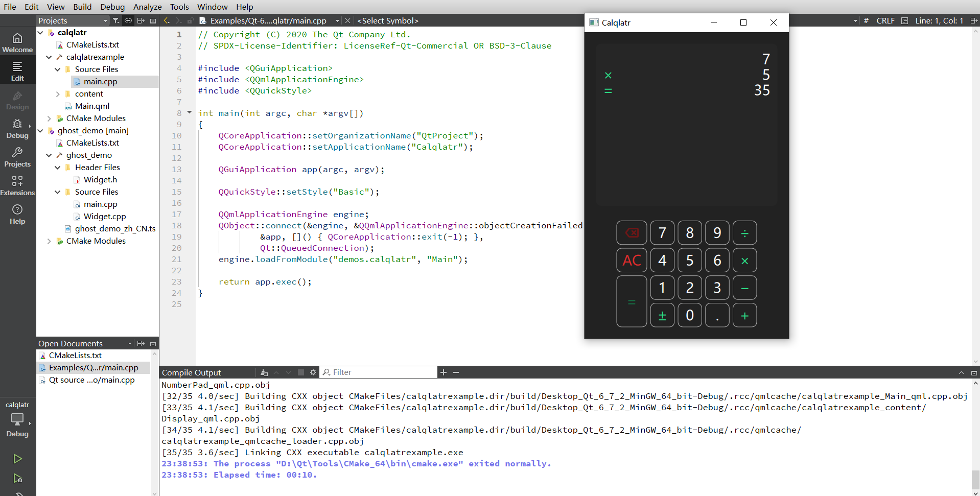This screenshot has height=496, width=980.
Task: Fold the main function at line 8
Action: pyautogui.click(x=190, y=112)
